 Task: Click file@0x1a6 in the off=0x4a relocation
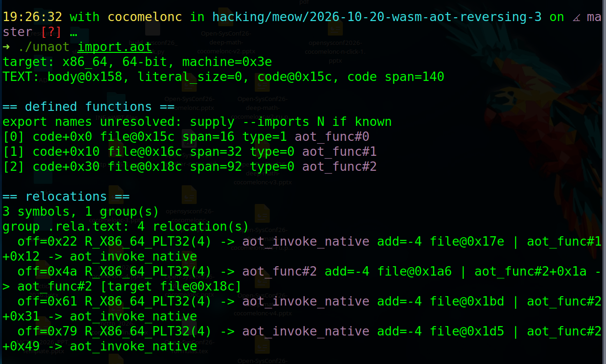tap(414, 271)
